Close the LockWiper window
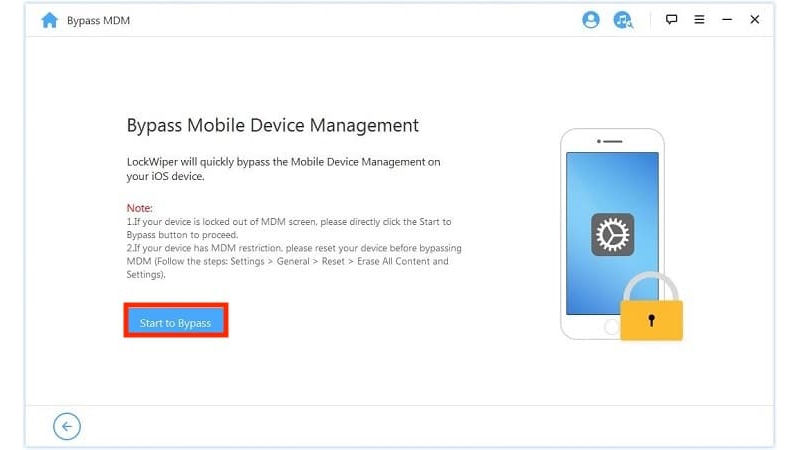Viewport: 800px width, 450px height. (x=755, y=19)
